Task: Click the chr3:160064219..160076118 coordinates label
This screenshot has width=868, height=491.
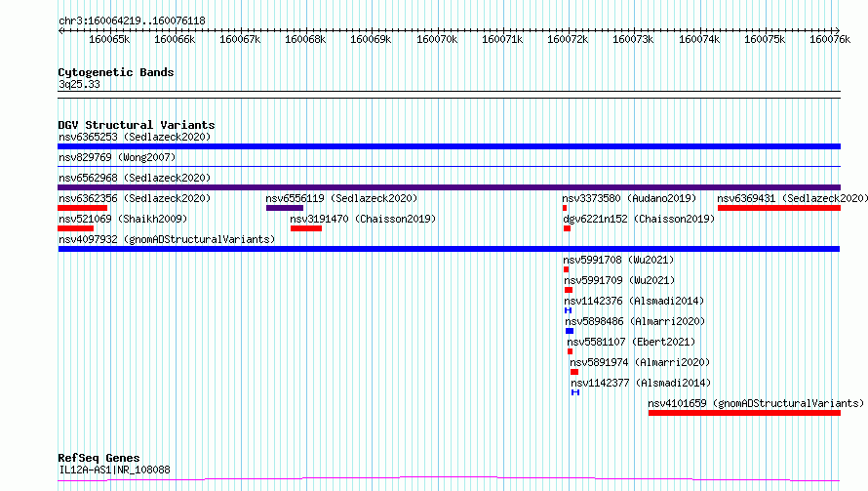Action: (x=132, y=20)
